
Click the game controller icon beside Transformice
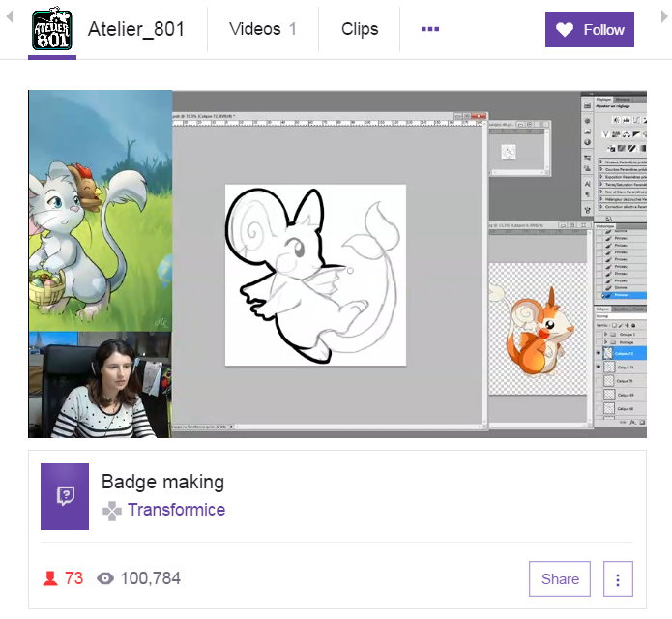[x=112, y=511]
